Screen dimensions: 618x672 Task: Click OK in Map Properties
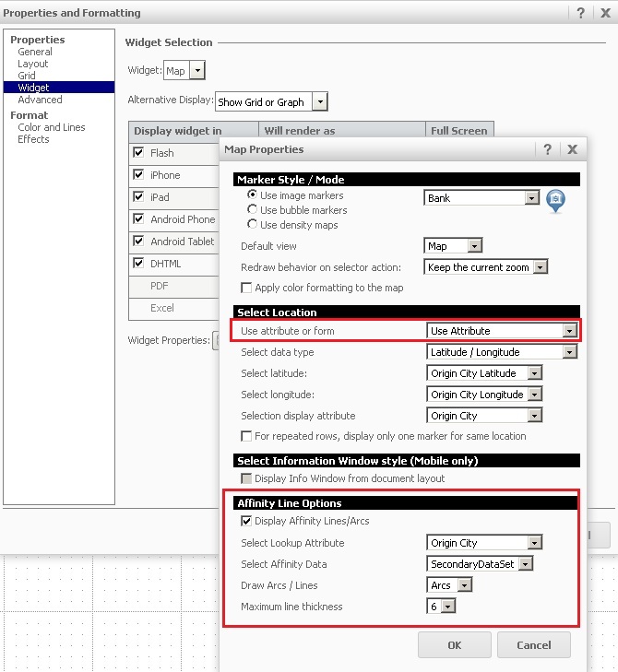click(454, 645)
